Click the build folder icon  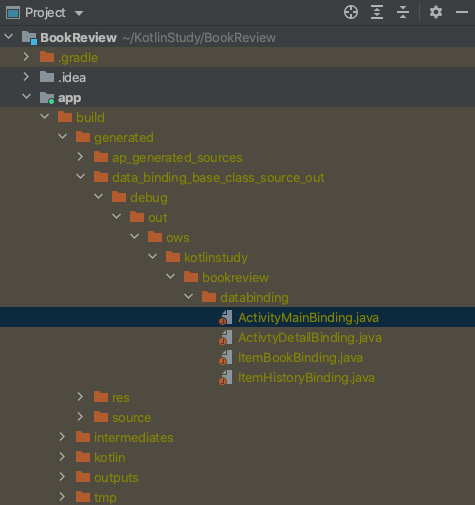65,117
